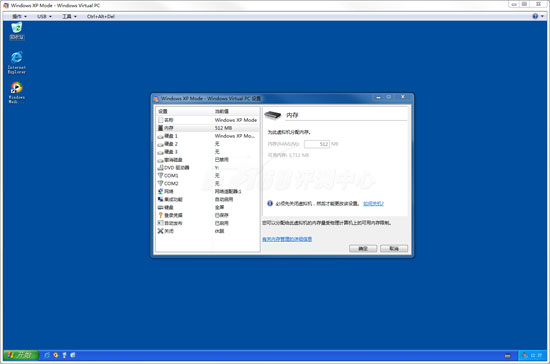The height and width of the screenshot is (364, 550).
Task: Open the Recycle Bin desktop icon
Action: coord(16,31)
